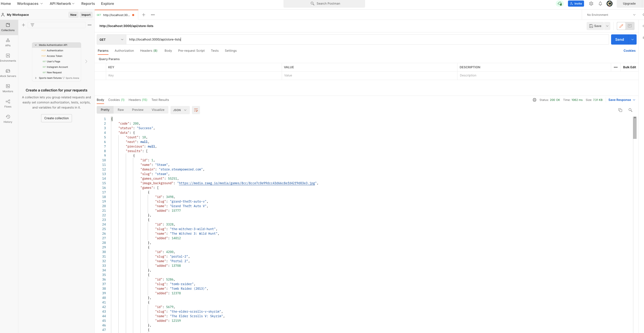Screen dimensions: 644x333
Task: Click the settings gear icon in header
Action: pos(591,4)
